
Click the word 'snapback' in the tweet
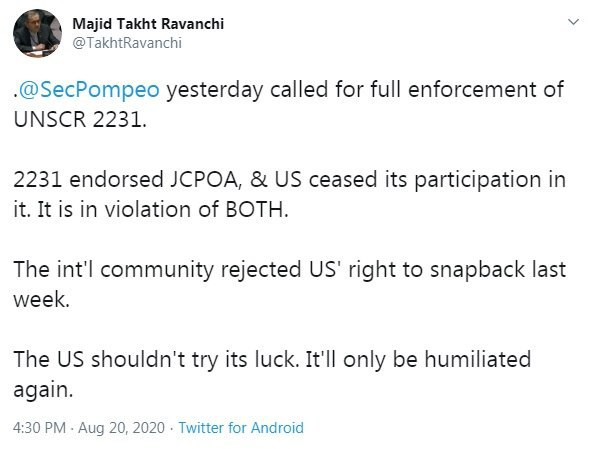[x=477, y=270]
